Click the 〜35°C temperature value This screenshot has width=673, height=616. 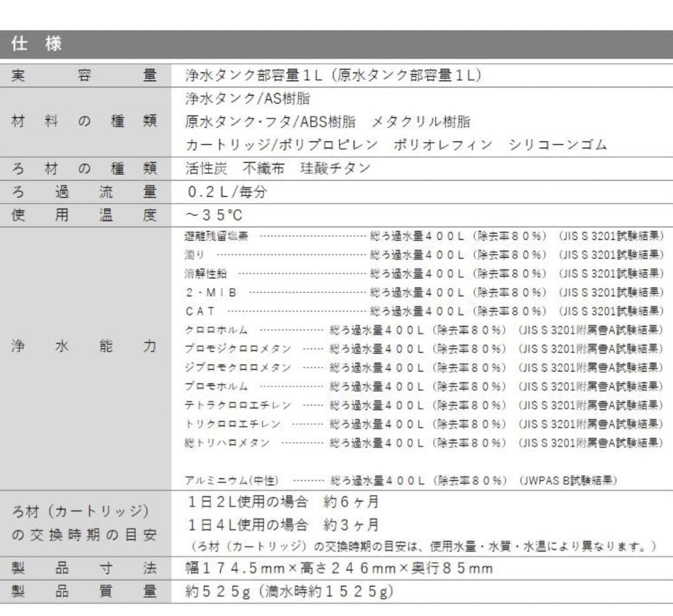click(214, 216)
